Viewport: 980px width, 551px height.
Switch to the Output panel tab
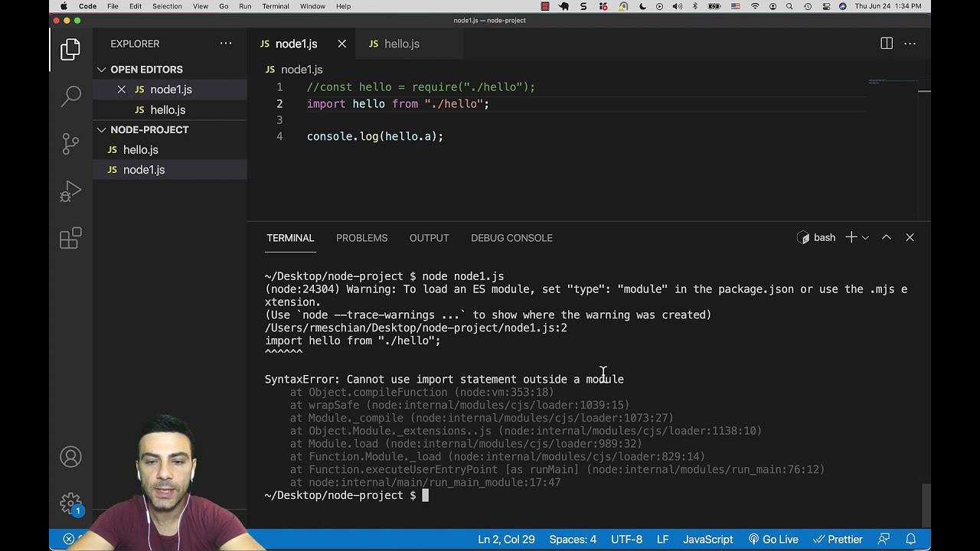pos(429,238)
